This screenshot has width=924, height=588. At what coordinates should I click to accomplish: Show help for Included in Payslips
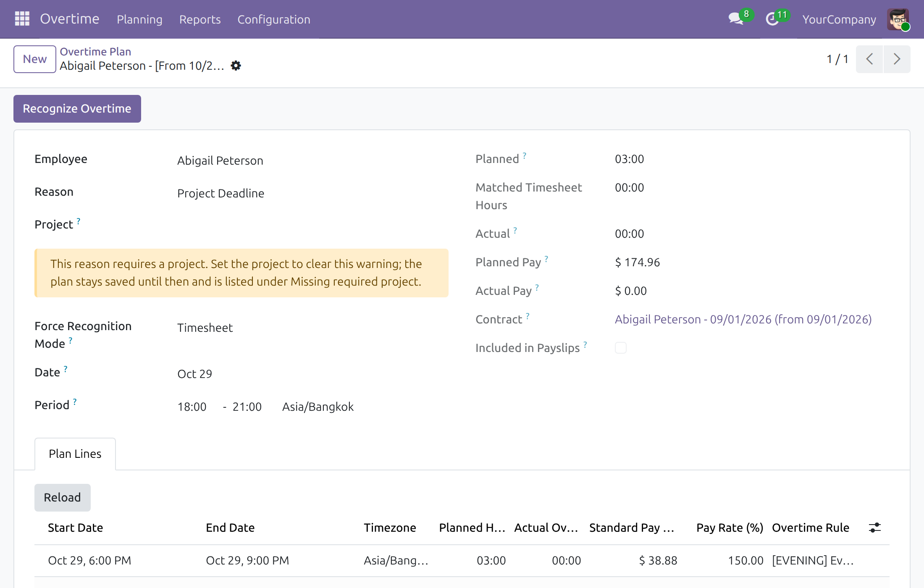(x=585, y=344)
